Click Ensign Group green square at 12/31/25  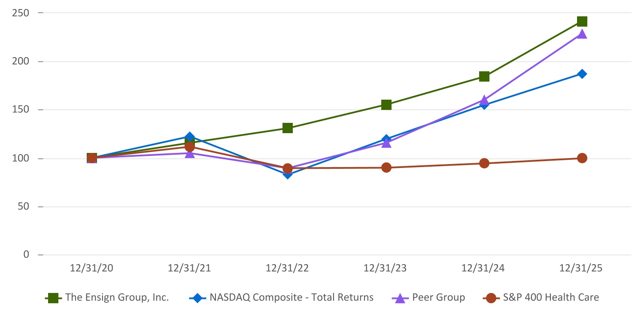pos(582,21)
